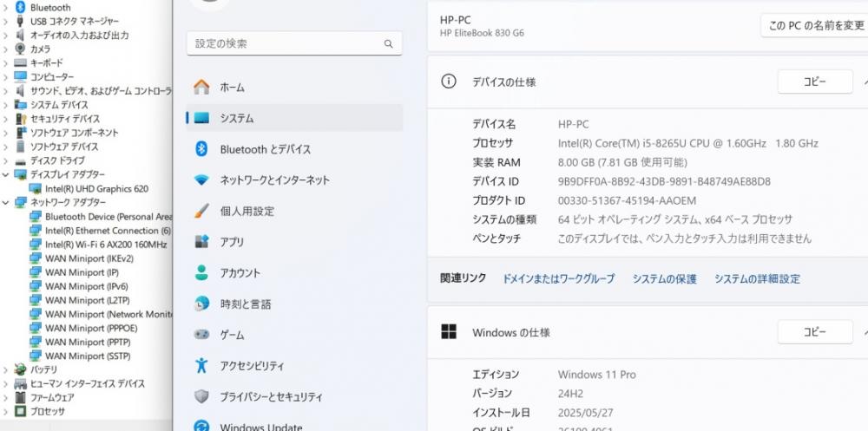
Task: Click the アクセシビリティ figure icon
Action: pyautogui.click(x=201, y=365)
